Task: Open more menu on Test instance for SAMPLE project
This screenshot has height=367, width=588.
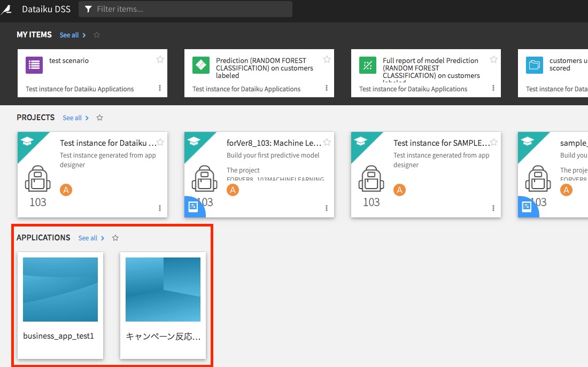Action: (493, 208)
